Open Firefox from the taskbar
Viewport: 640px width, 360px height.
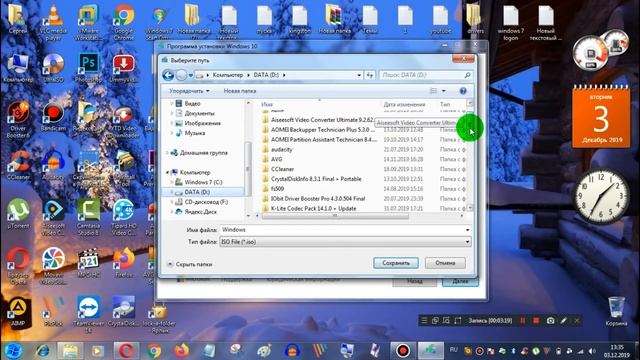click(x=182, y=351)
